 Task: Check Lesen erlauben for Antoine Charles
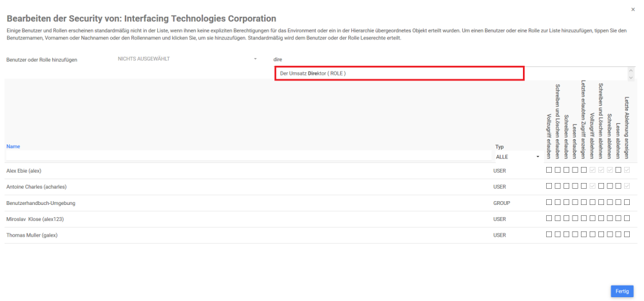(x=575, y=186)
